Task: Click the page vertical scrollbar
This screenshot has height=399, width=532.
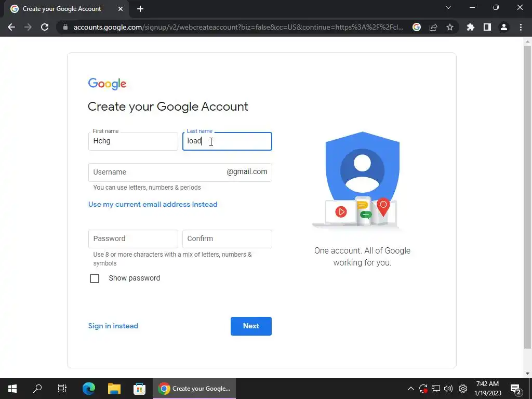Action: tap(527, 197)
